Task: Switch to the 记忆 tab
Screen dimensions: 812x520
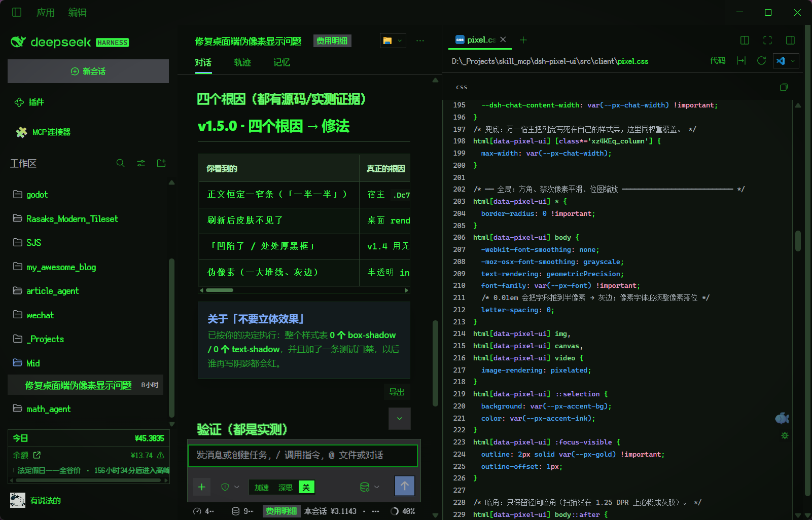Action: pos(281,63)
